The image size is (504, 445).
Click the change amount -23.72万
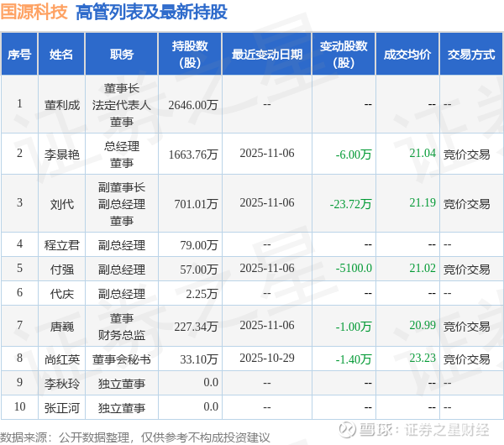tap(350, 204)
